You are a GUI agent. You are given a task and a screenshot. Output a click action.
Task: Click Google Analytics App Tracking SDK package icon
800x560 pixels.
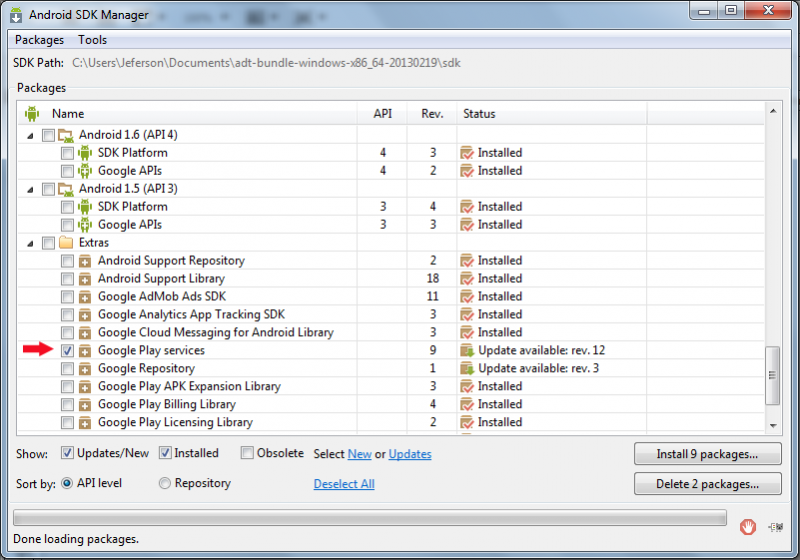pyautogui.click(x=85, y=315)
